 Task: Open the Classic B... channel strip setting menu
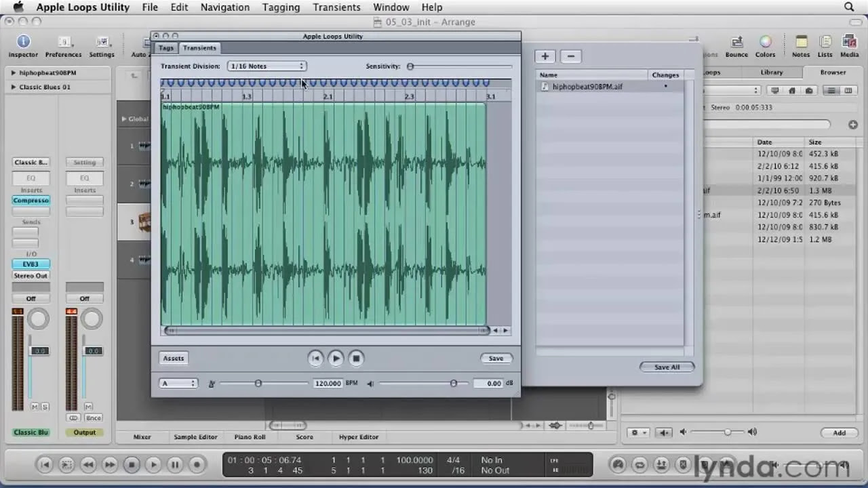31,162
